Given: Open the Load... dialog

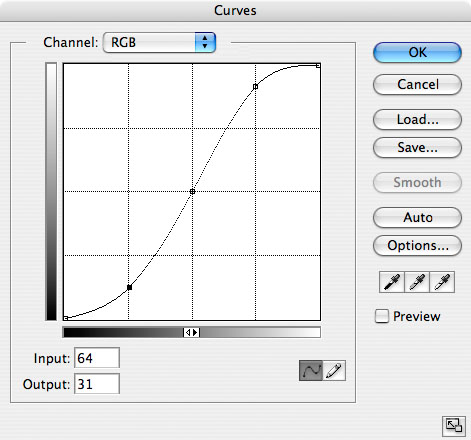Looking at the screenshot, I should (417, 119).
